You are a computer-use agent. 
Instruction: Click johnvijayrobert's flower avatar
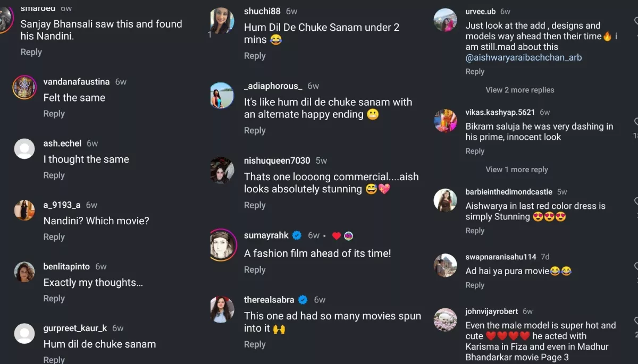pyautogui.click(x=445, y=320)
